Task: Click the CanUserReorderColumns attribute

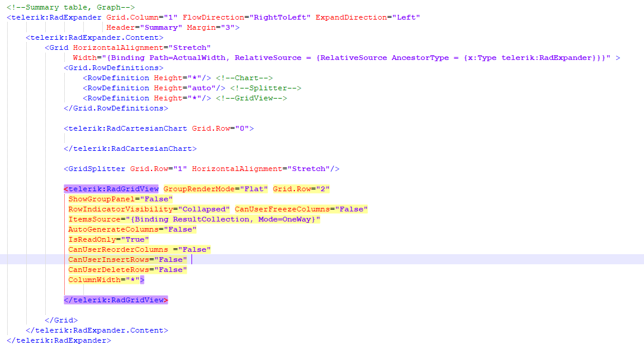Action: (x=139, y=249)
